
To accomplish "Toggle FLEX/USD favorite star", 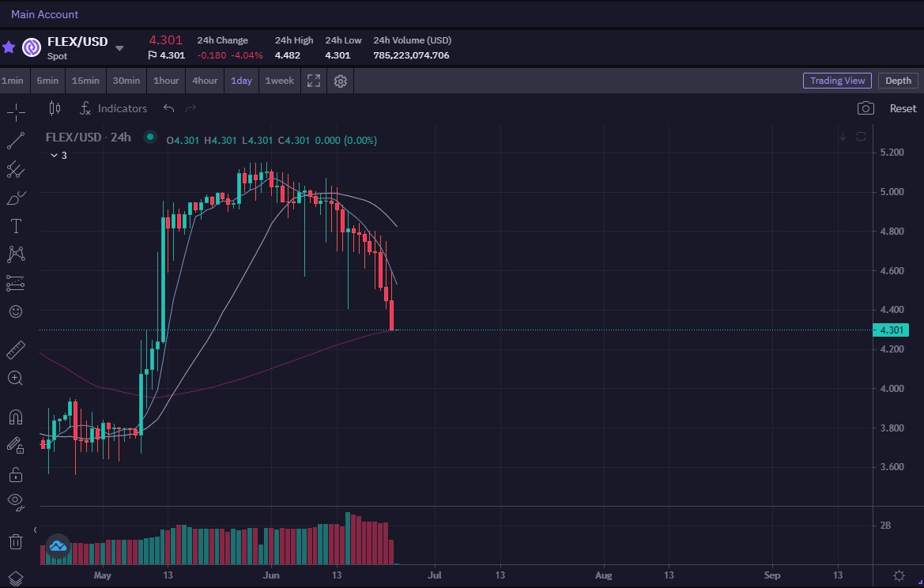I will click(x=9, y=47).
